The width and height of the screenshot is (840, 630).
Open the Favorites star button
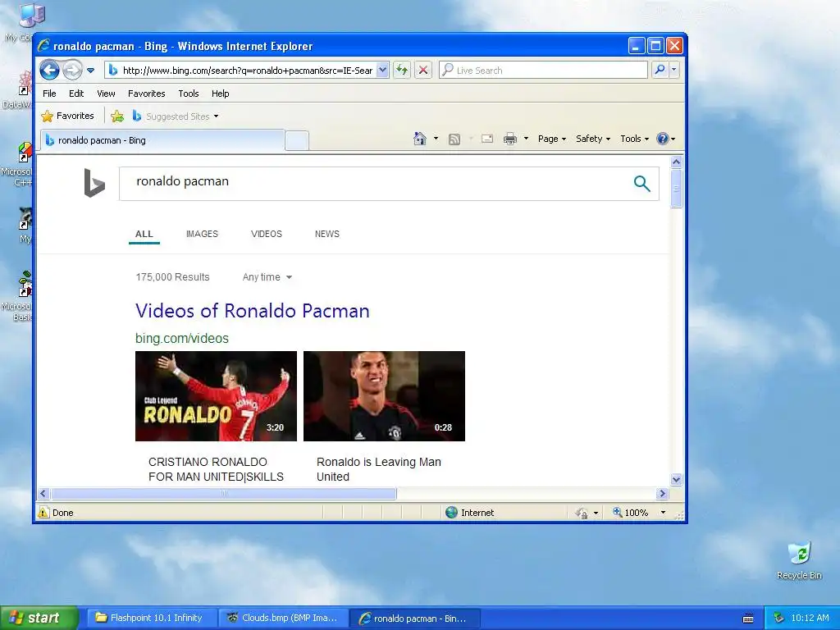67,116
